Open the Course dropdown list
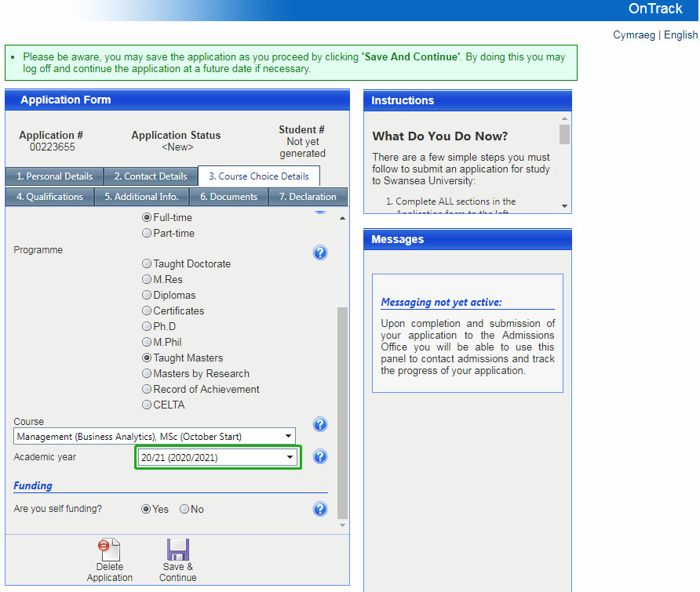This screenshot has height=592, width=700. (155, 437)
